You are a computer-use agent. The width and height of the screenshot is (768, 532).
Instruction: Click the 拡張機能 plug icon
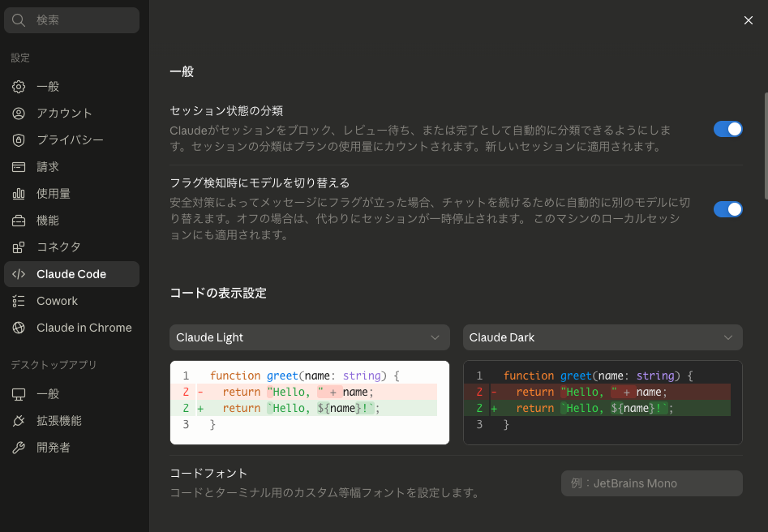(x=19, y=421)
